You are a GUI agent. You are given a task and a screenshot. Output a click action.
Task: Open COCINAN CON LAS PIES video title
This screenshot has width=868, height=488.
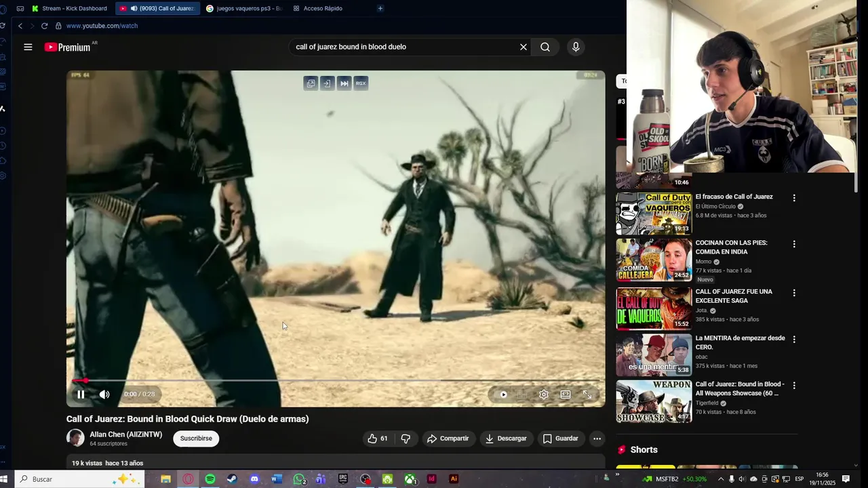[731, 247]
